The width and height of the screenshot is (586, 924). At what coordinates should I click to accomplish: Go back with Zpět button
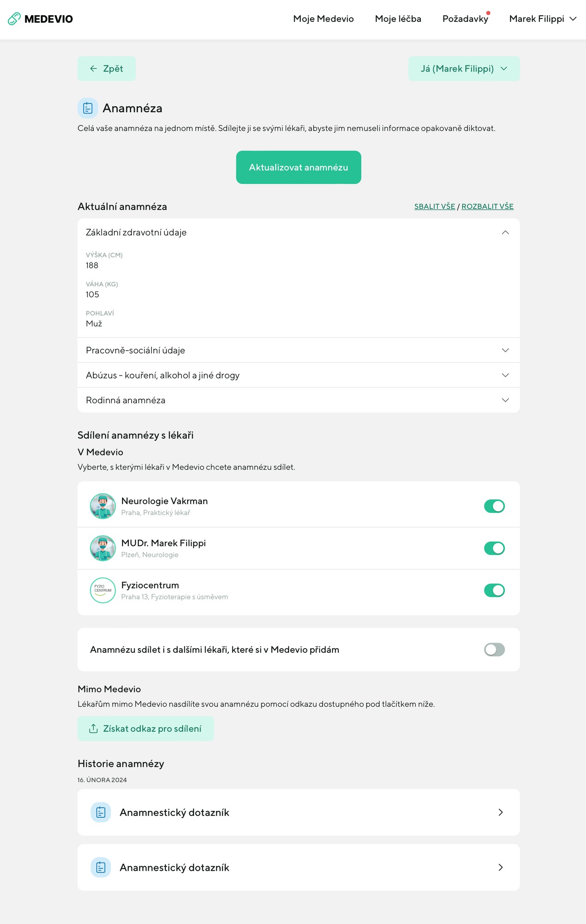107,68
